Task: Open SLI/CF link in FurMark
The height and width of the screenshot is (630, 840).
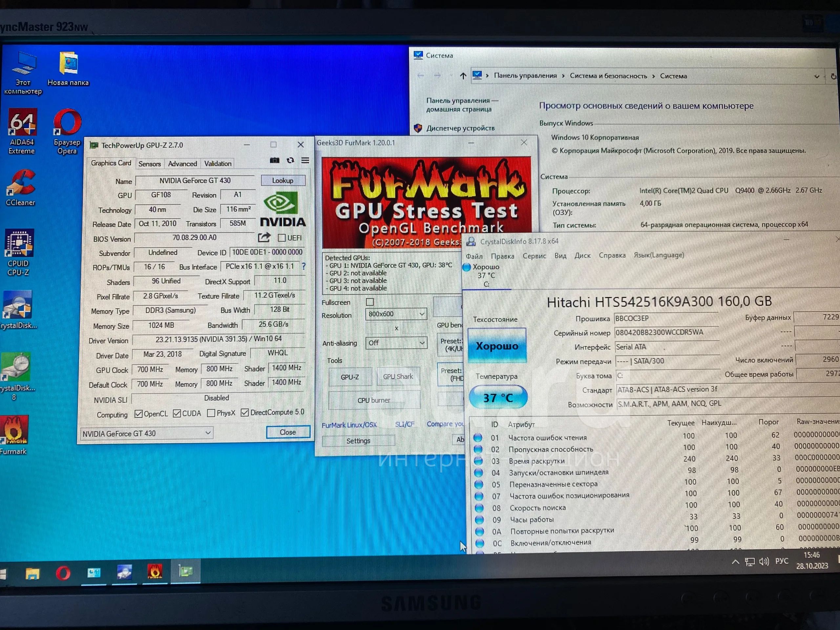Action: pos(405,425)
